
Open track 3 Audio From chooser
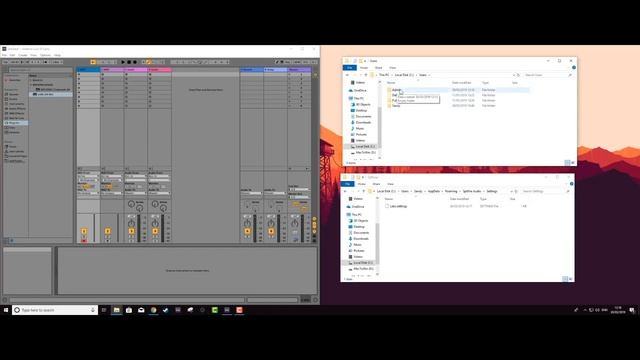135,176
